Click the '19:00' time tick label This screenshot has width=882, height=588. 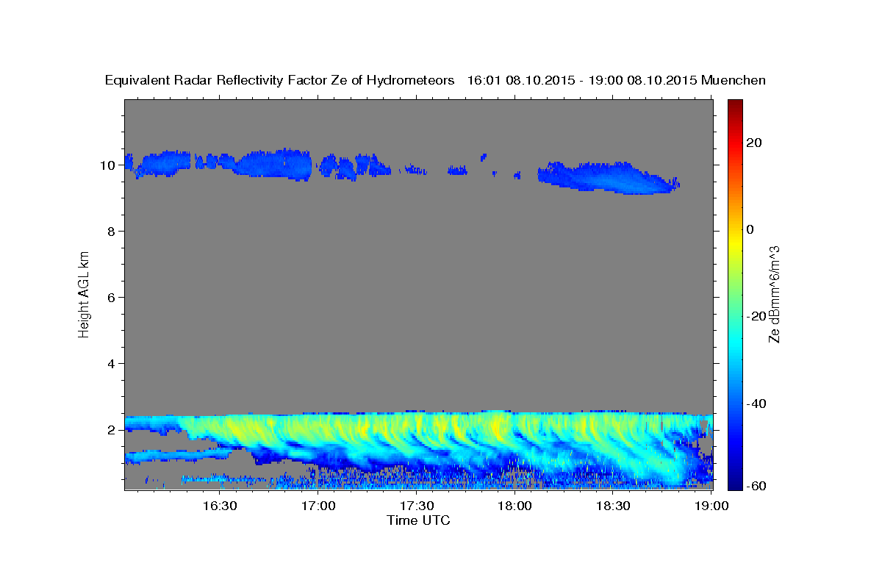pos(711,506)
